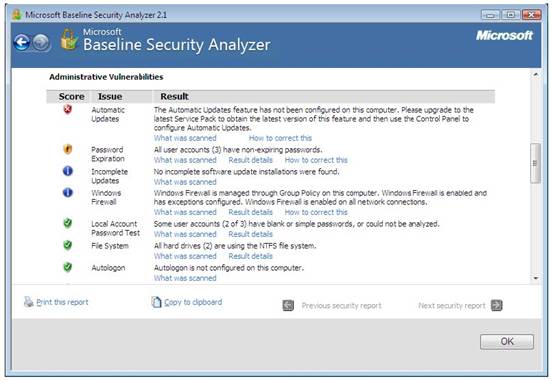The image size is (553, 381).
Task: Open Result details for Local Account Password Test
Action: 250,234
